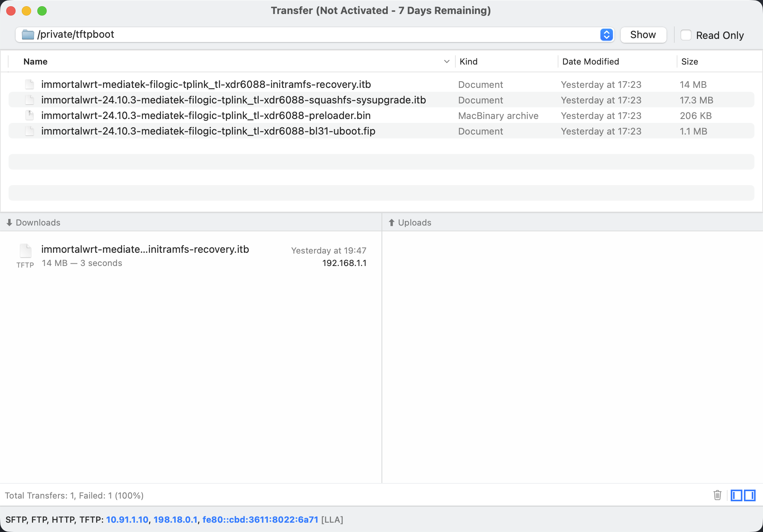Click the trash icon to clear transfers
Viewport: 763px width, 532px height.
coord(717,495)
